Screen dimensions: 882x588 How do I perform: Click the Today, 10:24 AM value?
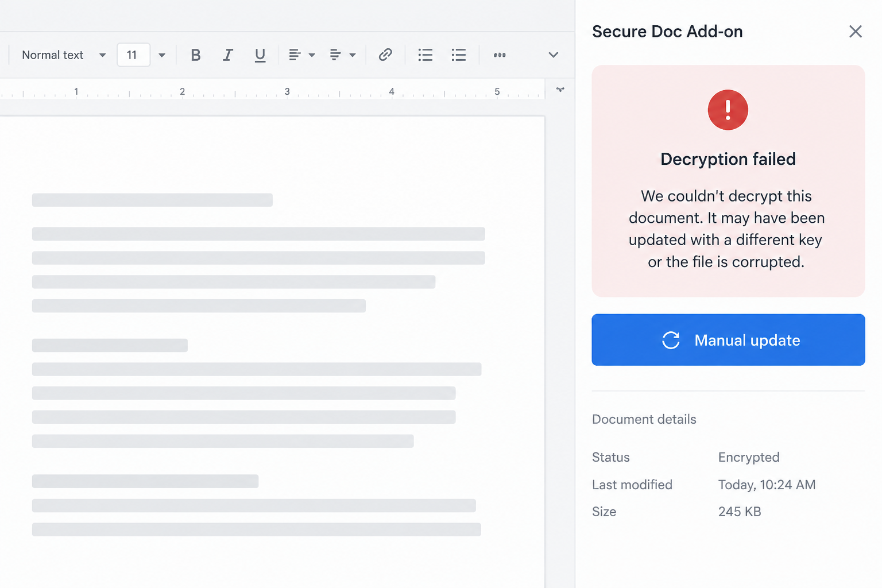(767, 485)
